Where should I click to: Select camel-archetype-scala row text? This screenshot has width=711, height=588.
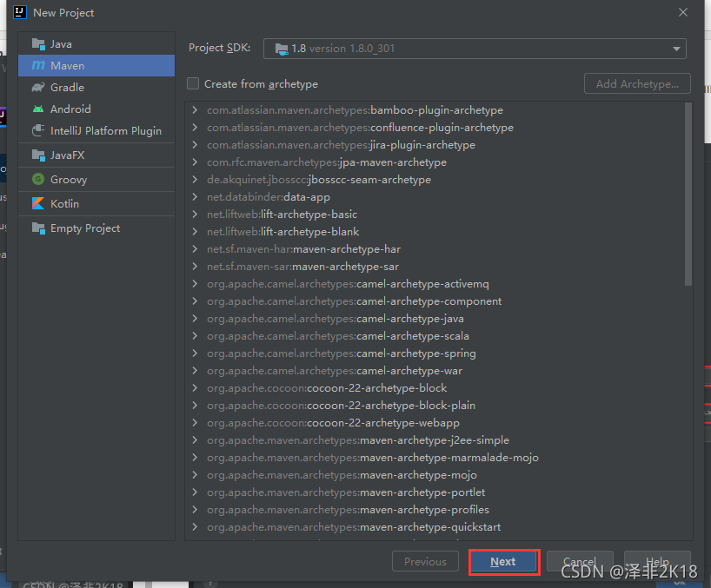click(338, 335)
